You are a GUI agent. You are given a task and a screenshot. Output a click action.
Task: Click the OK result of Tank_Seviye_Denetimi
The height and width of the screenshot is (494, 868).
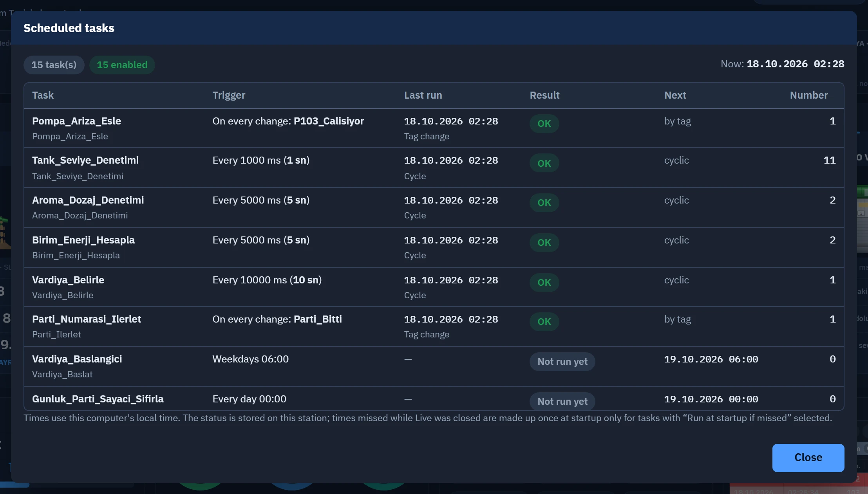pyautogui.click(x=544, y=163)
